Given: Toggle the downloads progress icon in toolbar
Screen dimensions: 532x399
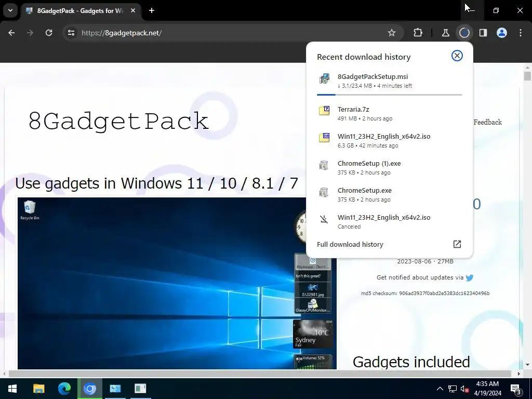Looking at the screenshot, I should tap(464, 33).
